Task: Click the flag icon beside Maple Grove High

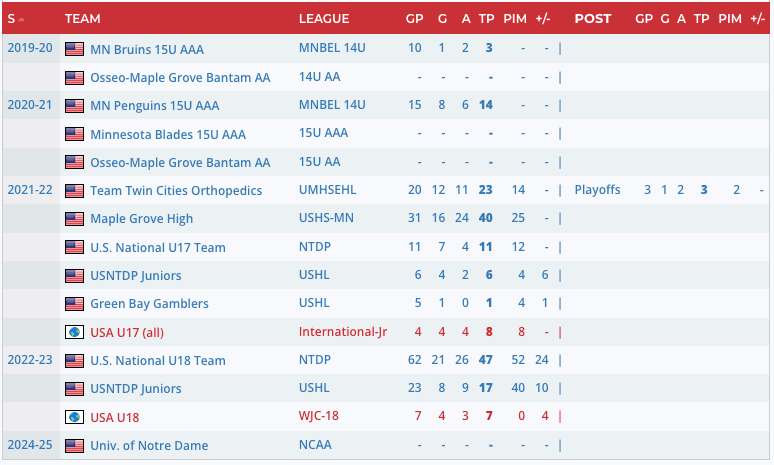Action: point(74,219)
